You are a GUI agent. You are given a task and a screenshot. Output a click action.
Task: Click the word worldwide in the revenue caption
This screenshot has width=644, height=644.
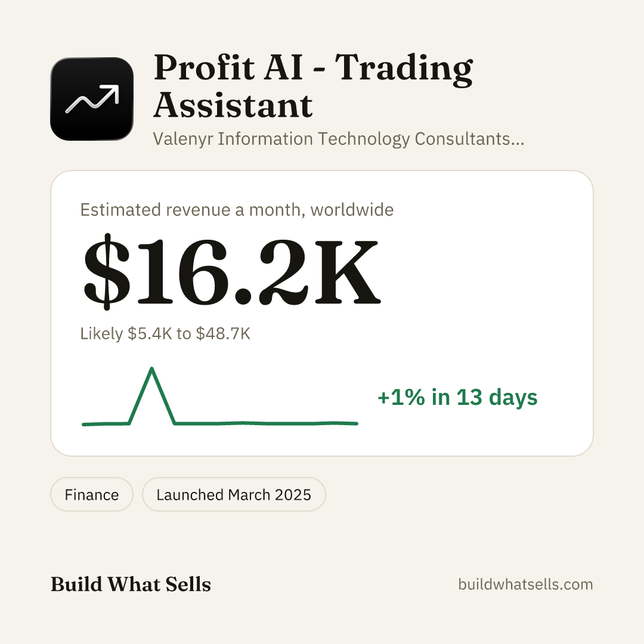(352, 210)
